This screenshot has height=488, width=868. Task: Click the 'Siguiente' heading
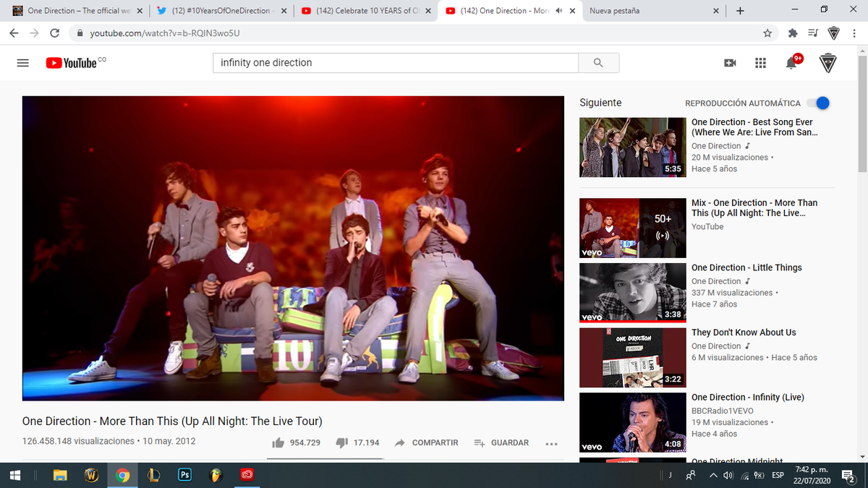[x=600, y=103]
